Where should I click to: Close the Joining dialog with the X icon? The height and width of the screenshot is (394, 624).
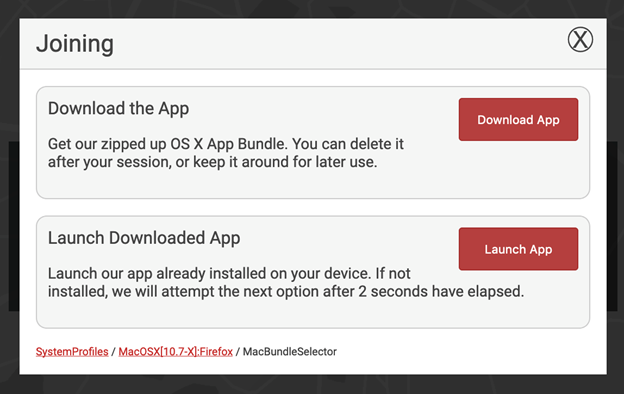(580, 39)
